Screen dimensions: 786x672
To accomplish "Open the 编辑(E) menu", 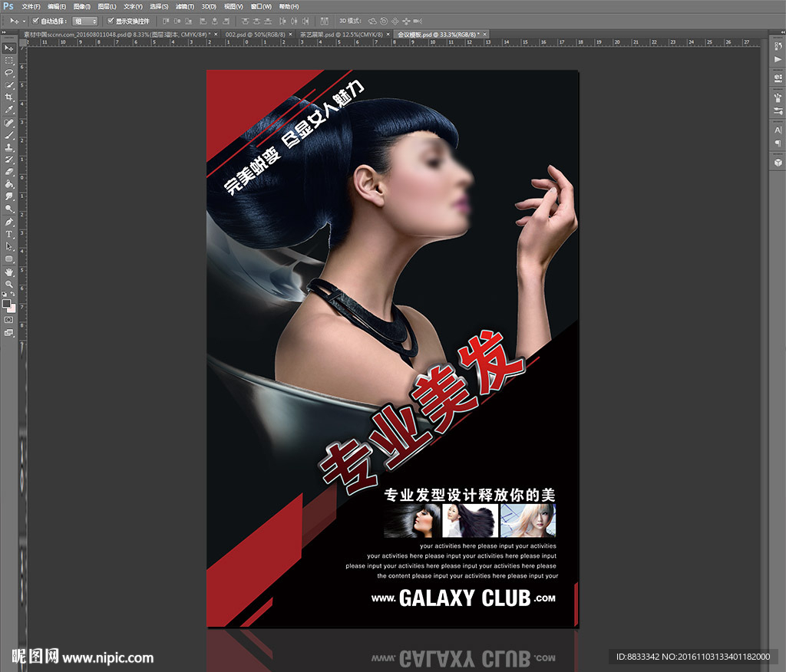I will (x=57, y=6).
